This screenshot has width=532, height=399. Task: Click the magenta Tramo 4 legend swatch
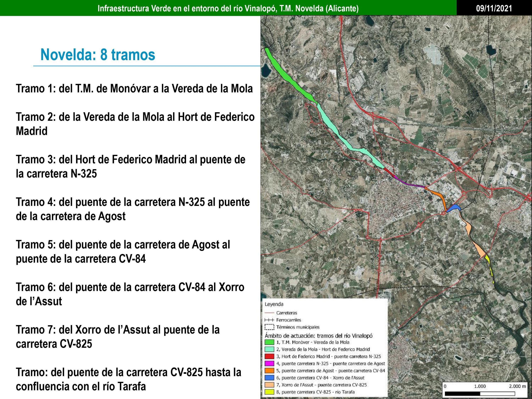point(269,363)
